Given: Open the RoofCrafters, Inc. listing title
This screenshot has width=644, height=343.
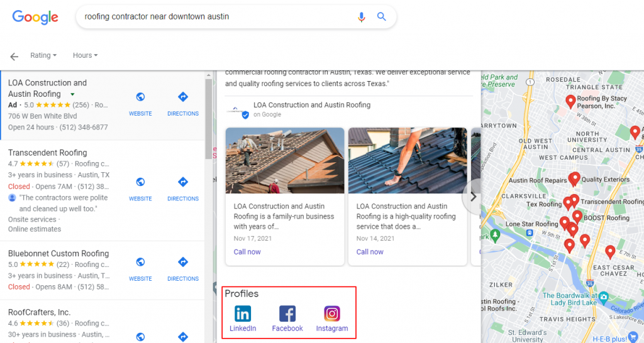Looking at the screenshot, I should [x=39, y=312].
